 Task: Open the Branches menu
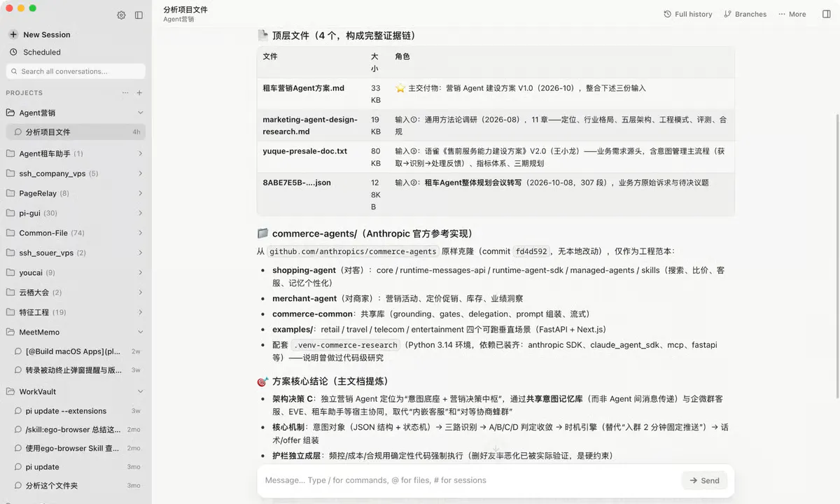point(745,14)
